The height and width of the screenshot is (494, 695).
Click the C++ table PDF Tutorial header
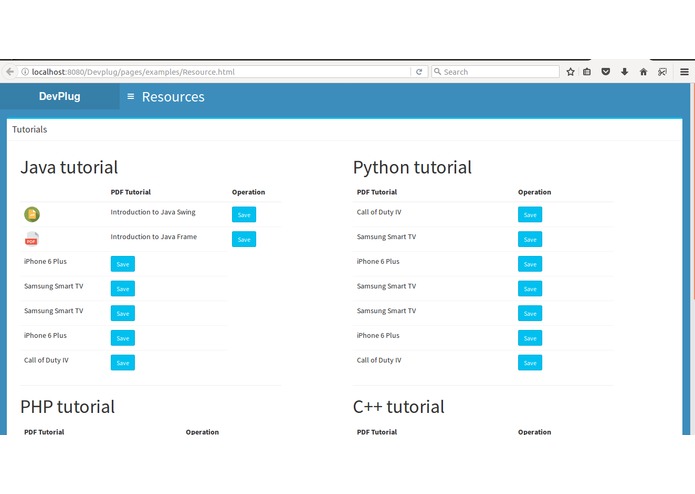pyautogui.click(x=377, y=432)
